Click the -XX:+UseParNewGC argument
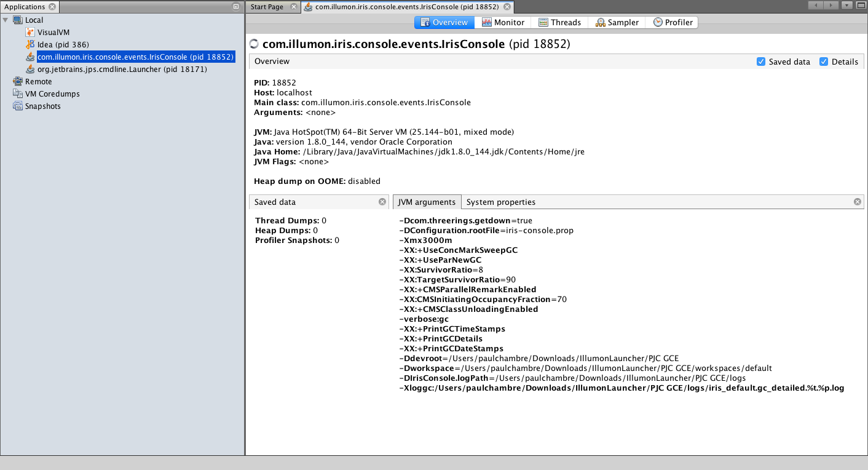The width and height of the screenshot is (868, 470). (440, 260)
